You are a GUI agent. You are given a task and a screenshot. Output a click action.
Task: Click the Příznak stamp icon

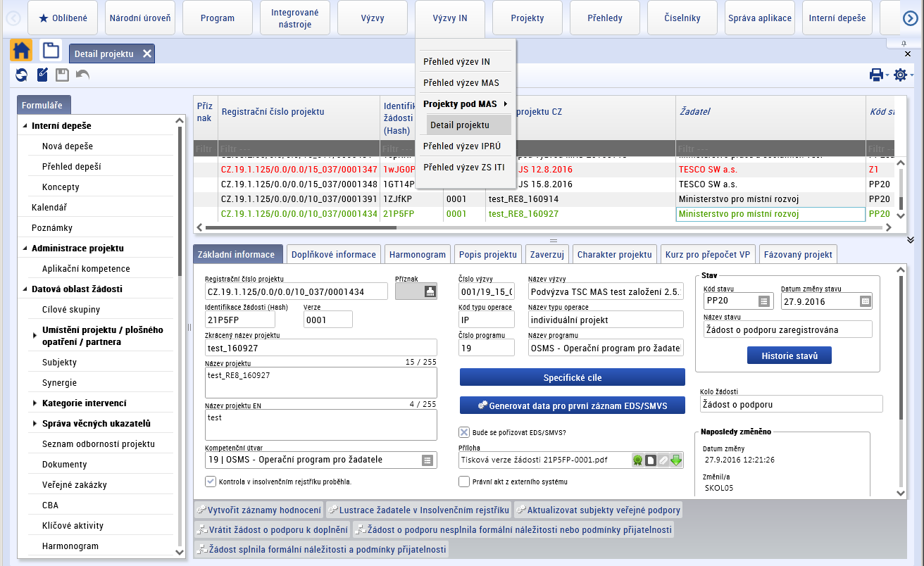[x=430, y=291]
